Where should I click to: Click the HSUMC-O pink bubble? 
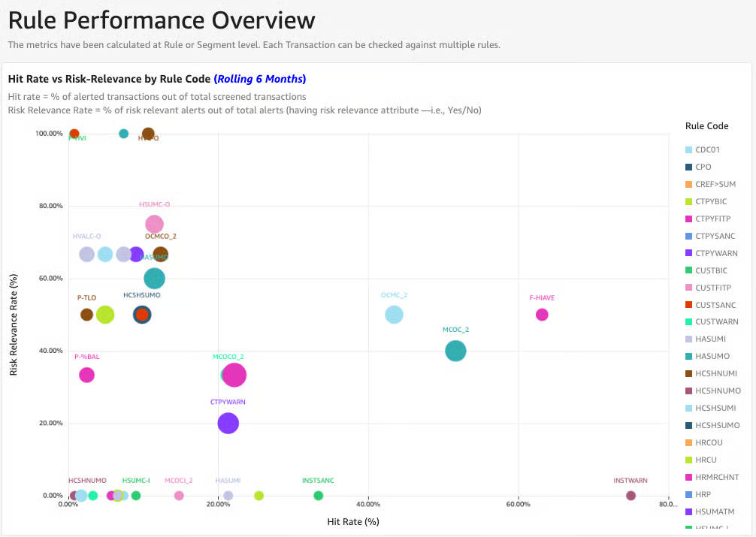point(154,224)
